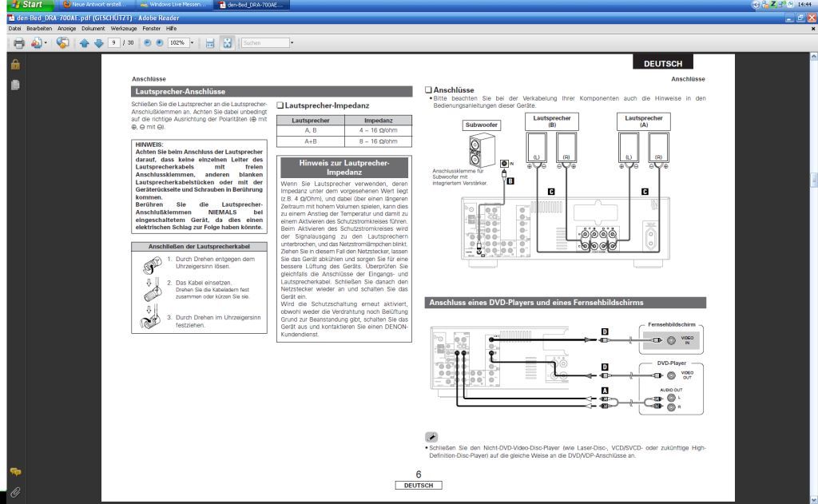Click the 'A, B' table cell
Viewport: 818px width, 504px height.
pos(311,130)
